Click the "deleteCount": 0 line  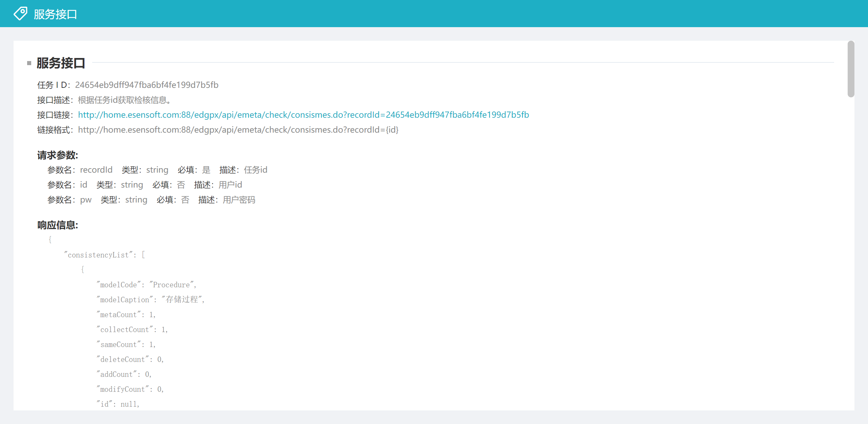point(130,359)
